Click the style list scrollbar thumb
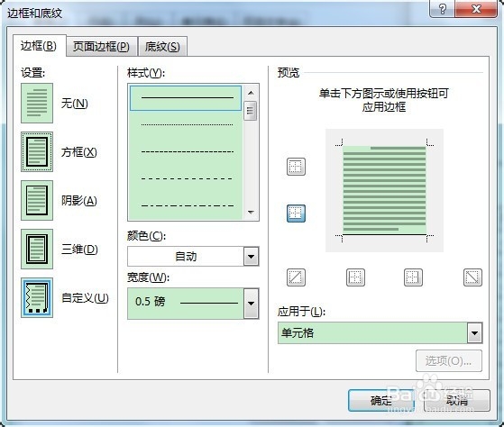 [x=250, y=111]
